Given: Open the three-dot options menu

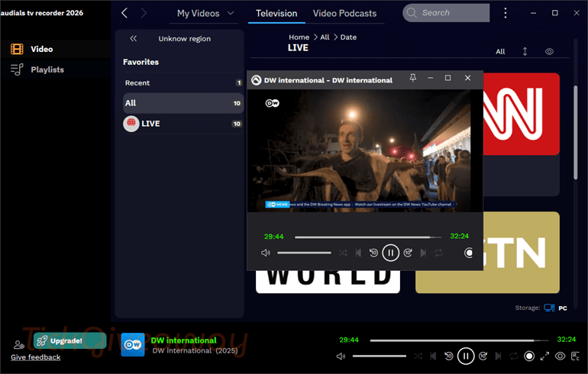Looking at the screenshot, I should click(505, 13).
